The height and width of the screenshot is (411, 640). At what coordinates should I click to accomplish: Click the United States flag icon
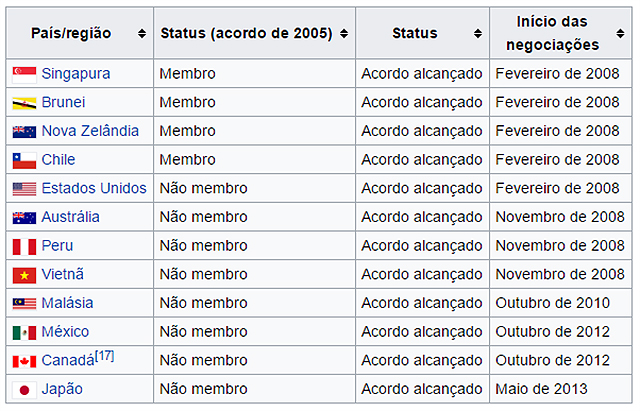point(24,189)
